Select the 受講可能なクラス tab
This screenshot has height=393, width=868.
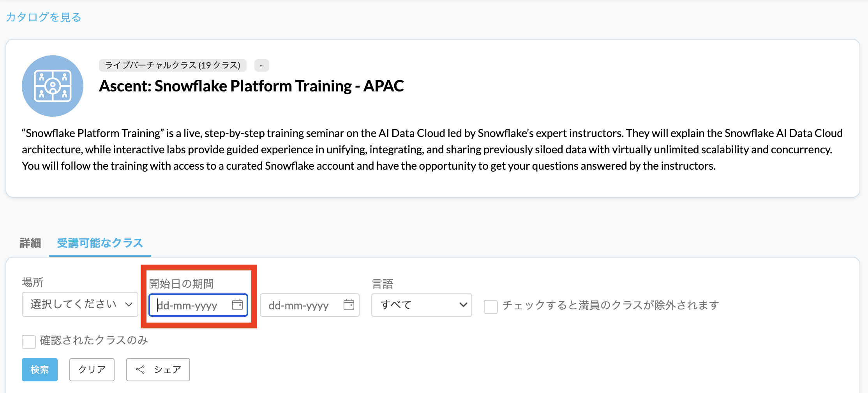coord(100,243)
